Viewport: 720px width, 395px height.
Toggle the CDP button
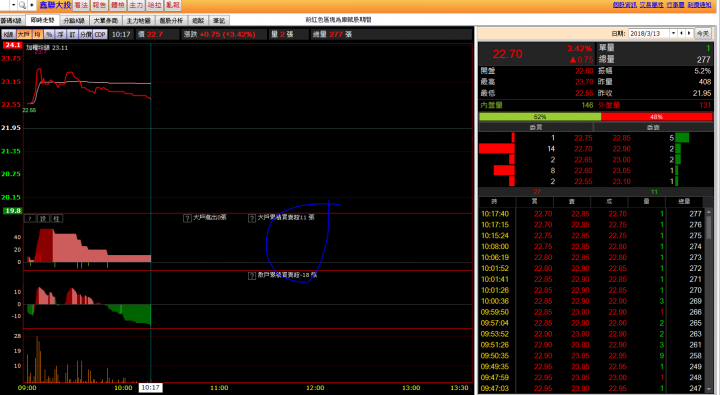(x=100, y=34)
